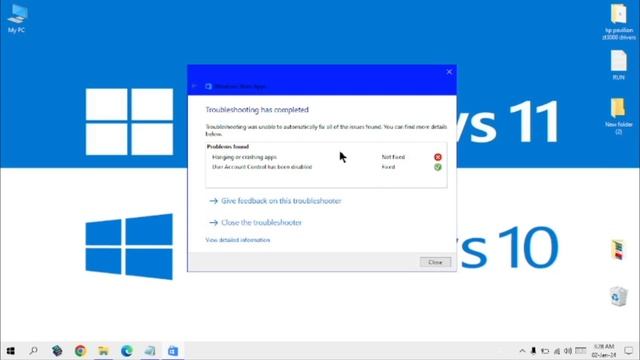Viewport: 640px width, 360px height.
Task: Click the Close button in troubleshooter dialog
Action: (x=436, y=262)
